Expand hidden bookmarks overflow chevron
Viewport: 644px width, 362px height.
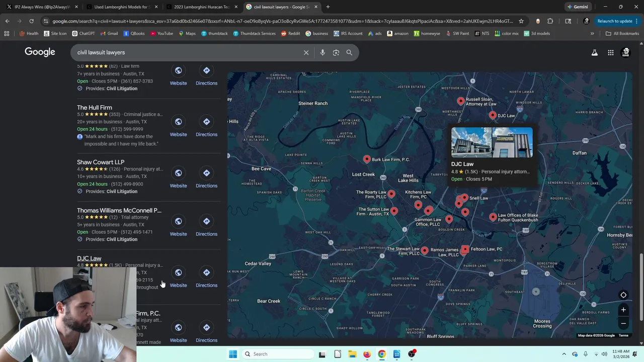592,34
